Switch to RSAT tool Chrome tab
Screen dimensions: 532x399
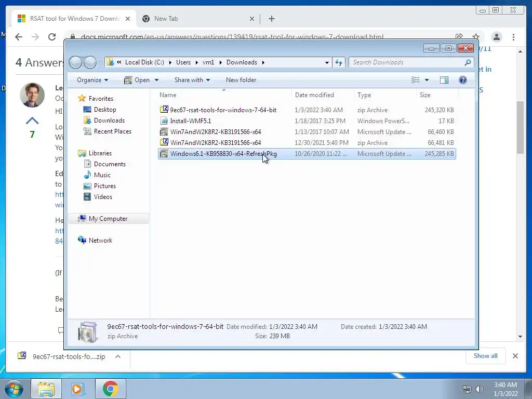(74, 19)
